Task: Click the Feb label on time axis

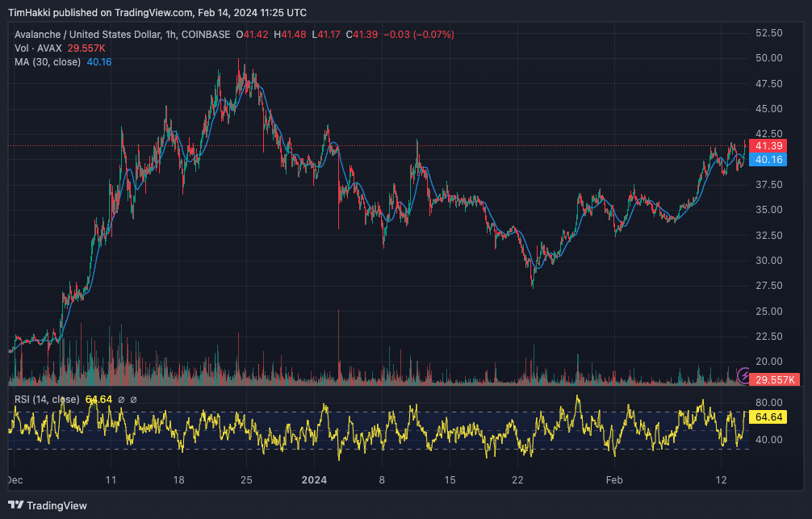Action: pyautogui.click(x=614, y=480)
